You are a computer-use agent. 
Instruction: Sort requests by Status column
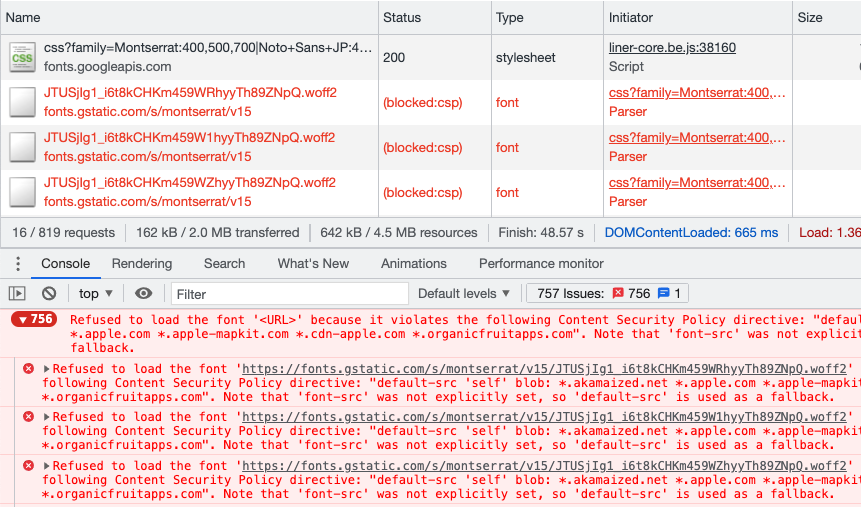[x=435, y=18]
